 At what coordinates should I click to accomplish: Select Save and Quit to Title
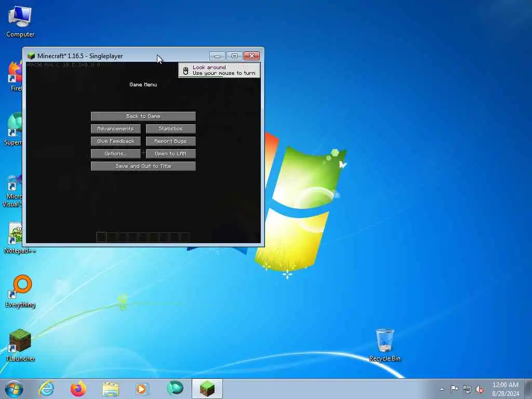pos(143,166)
